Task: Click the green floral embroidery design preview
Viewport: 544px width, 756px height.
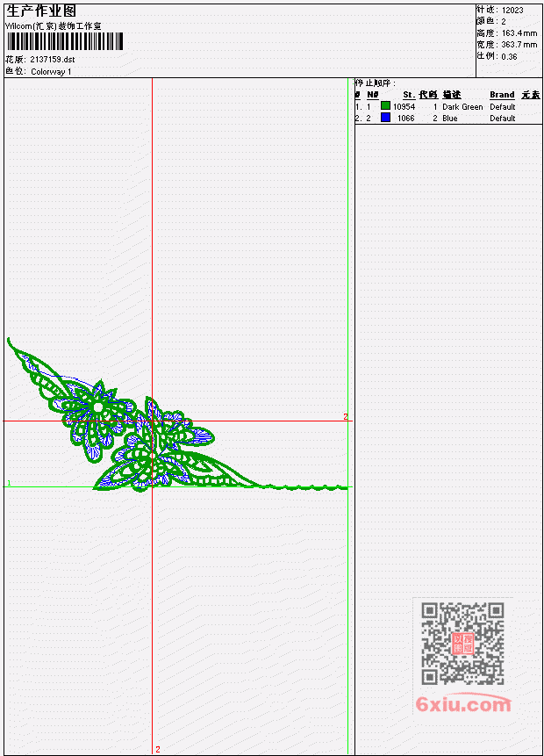Action: [x=177, y=415]
